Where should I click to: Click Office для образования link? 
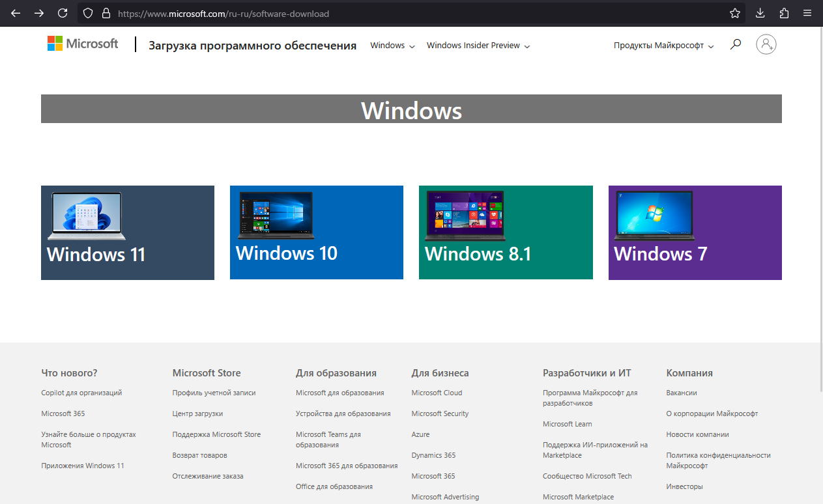click(x=334, y=486)
